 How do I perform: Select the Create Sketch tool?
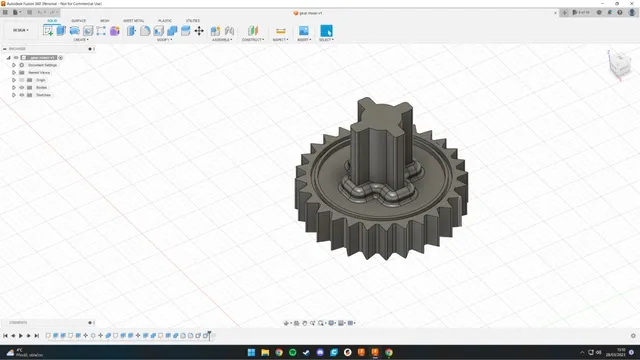point(48,31)
